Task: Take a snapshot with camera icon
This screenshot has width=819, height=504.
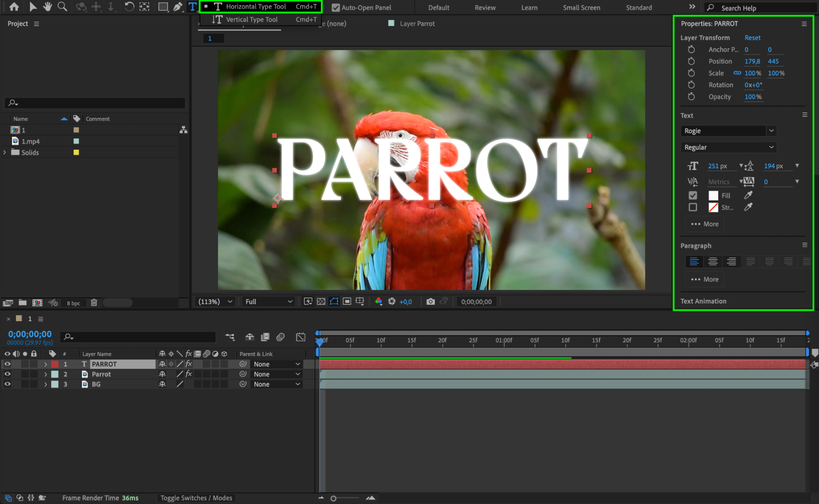Action: coord(430,302)
